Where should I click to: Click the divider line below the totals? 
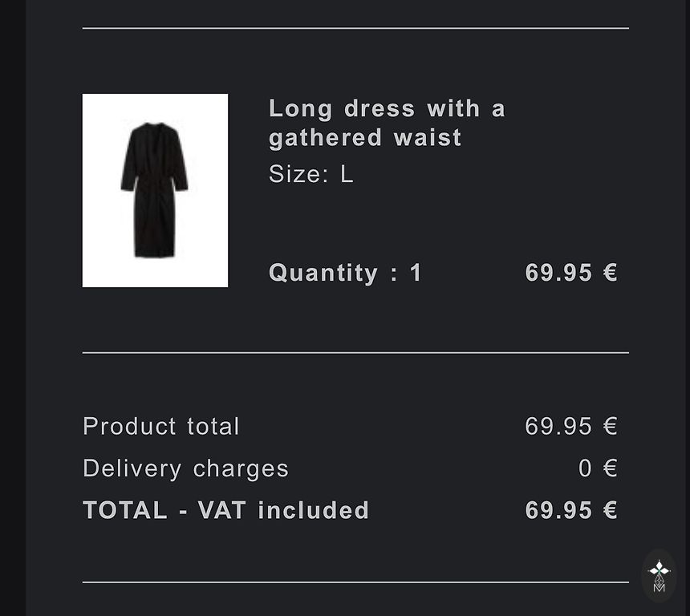click(x=355, y=582)
